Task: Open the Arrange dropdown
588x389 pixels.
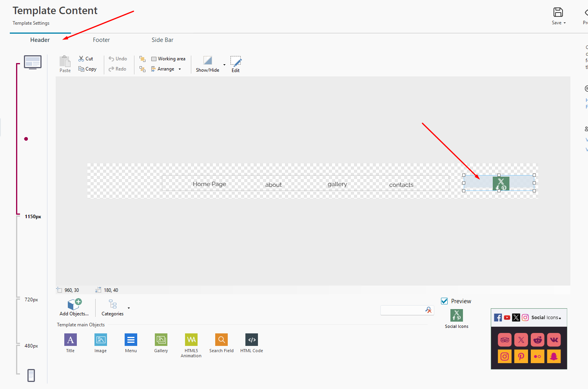Action: pyautogui.click(x=166, y=69)
